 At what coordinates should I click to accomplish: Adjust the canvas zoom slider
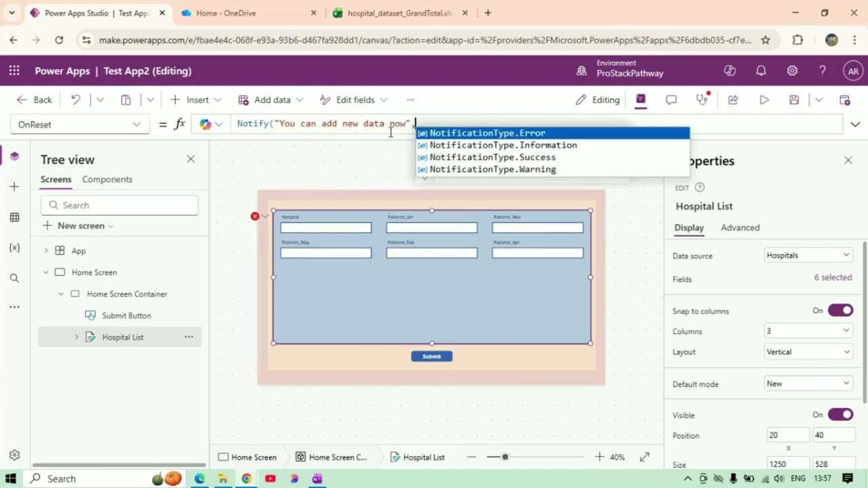(505, 457)
